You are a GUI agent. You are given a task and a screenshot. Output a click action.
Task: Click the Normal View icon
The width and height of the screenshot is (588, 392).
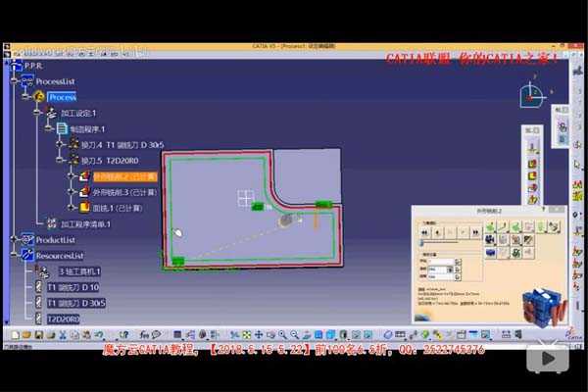[x=307, y=334]
